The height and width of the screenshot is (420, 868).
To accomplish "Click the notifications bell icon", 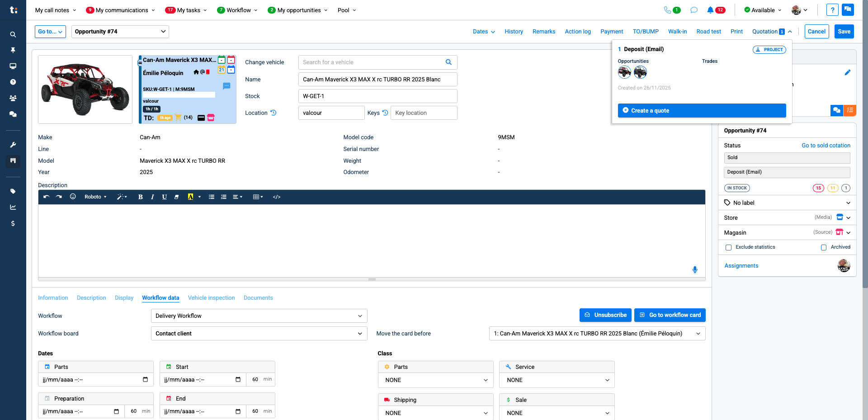I will coord(710,10).
